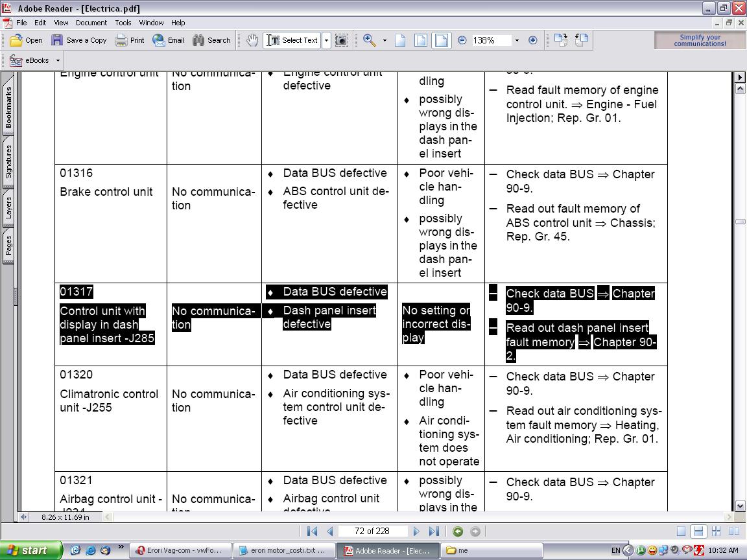747x560 pixels.
Task: Jump to the last page
Action: pos(434,531)
